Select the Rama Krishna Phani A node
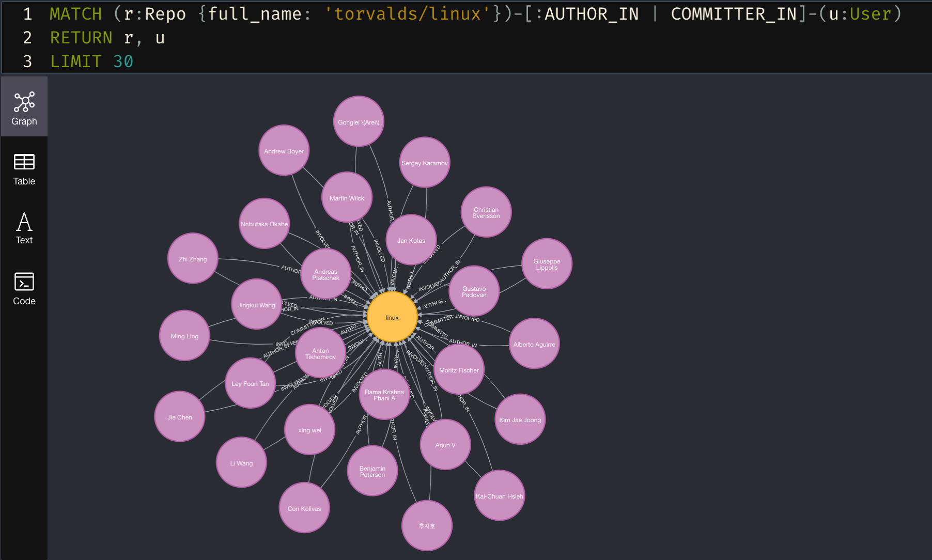Viewport: 932px width, 560px height. point(384,394)
